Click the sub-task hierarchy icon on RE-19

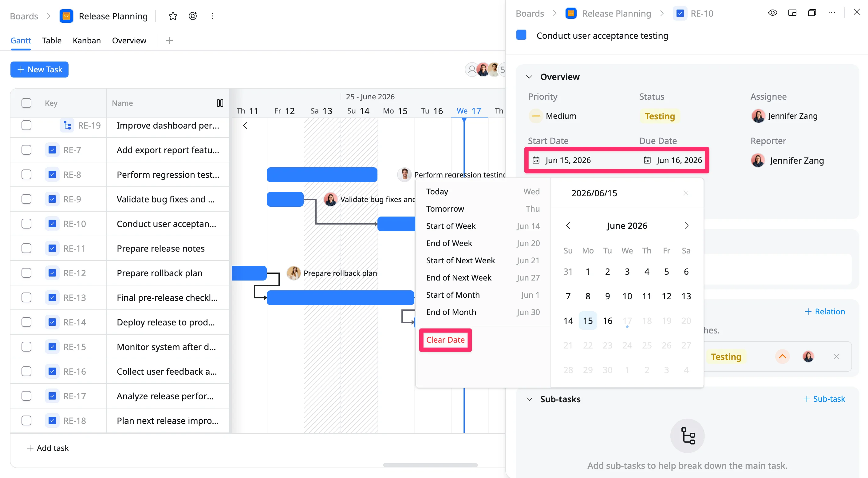pos(67,125)
